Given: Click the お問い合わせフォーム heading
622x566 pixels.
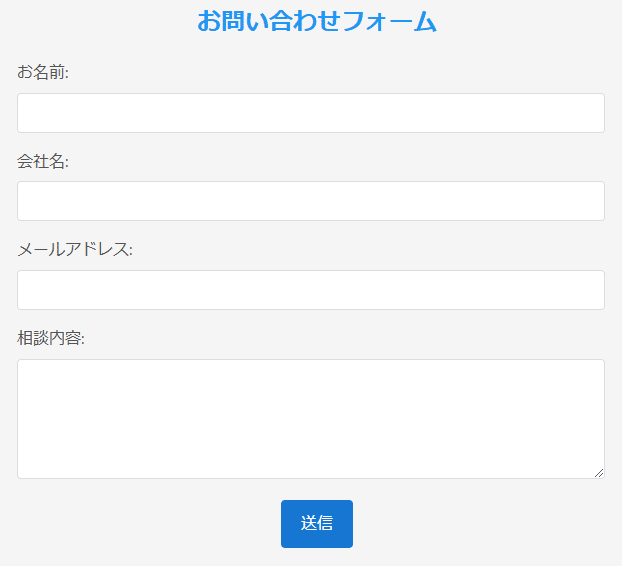Looking at the screenshot, I should pos(317,21).
